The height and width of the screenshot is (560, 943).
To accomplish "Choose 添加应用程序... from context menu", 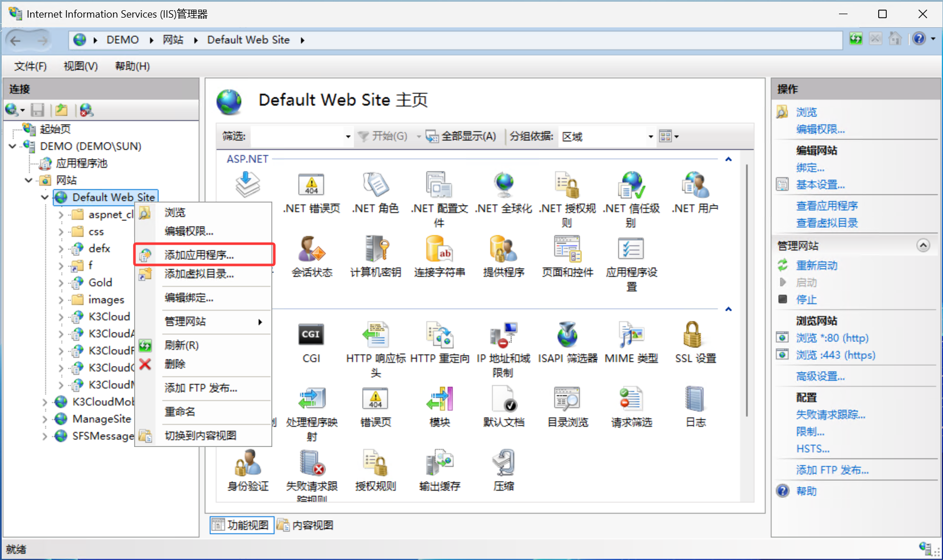I will click(204, 255).
